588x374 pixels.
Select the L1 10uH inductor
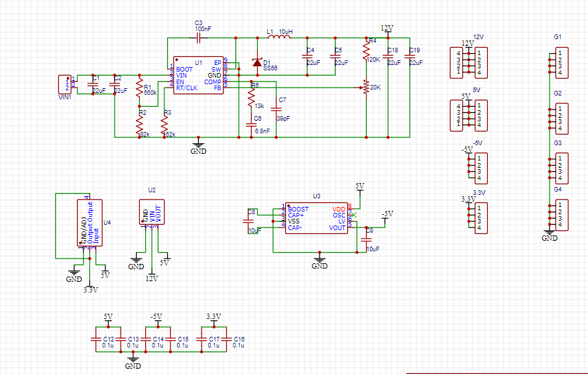tap(280, 36)
